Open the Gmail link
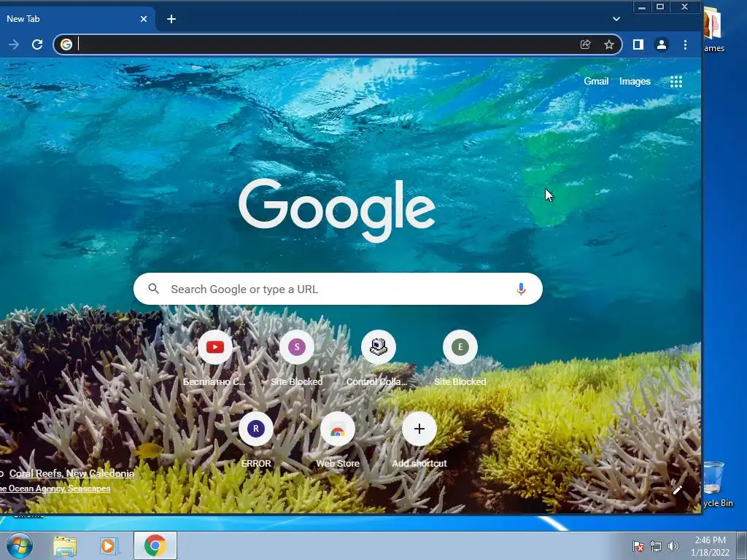This screenshot has width=747, height=560. (x=596, y=82)
